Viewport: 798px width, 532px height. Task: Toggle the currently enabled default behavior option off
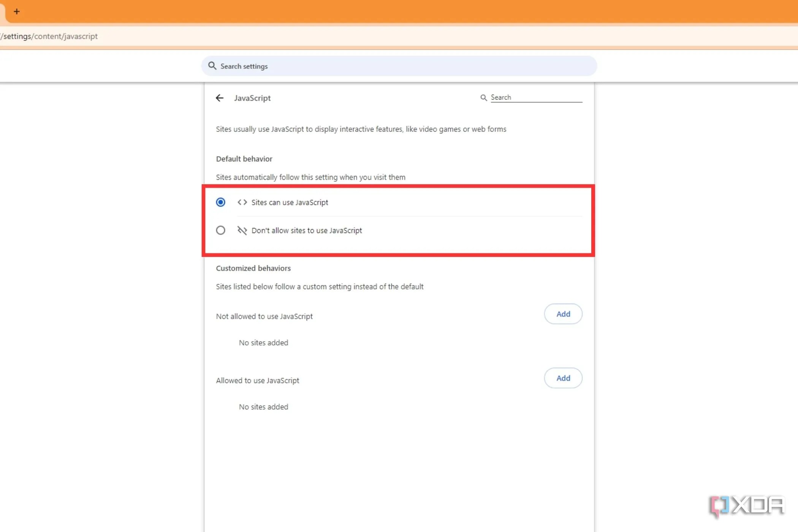tap(220, 202)
